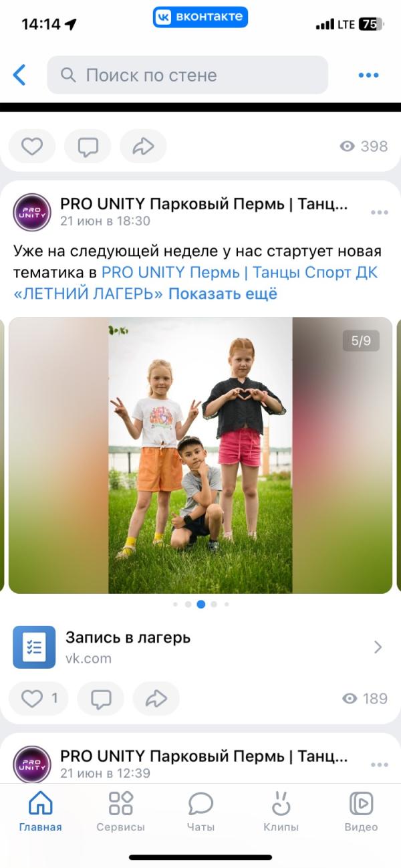The image size is (401, 868).
Task: Comment on the 18:30 camp post
Action: point(101,699)
